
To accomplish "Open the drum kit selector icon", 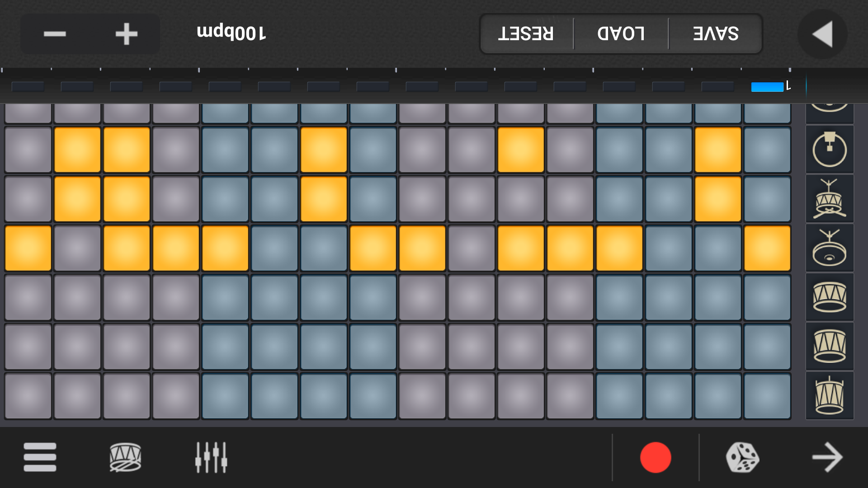I will 125,457.
